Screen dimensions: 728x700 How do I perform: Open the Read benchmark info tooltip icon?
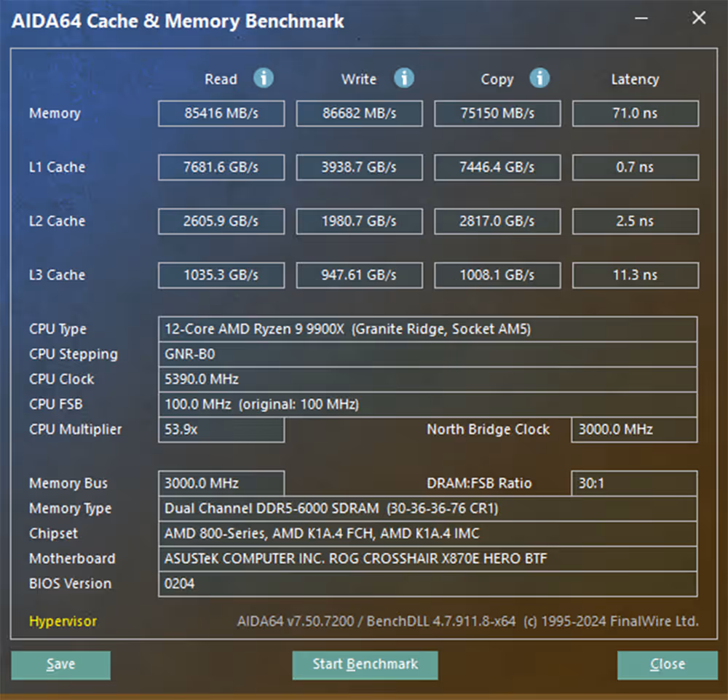[x=264, y=79]
